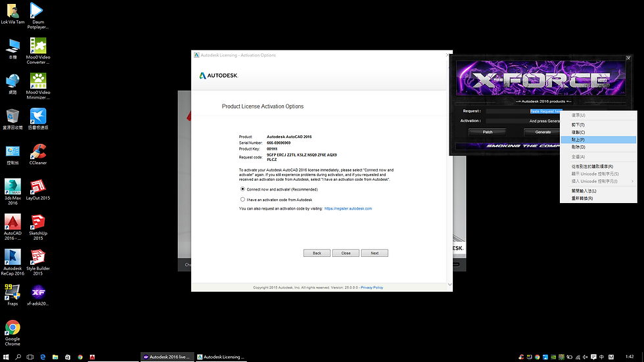Open Style Builder 2015 shortcut
644x362 pixels.
click(38, 262)
